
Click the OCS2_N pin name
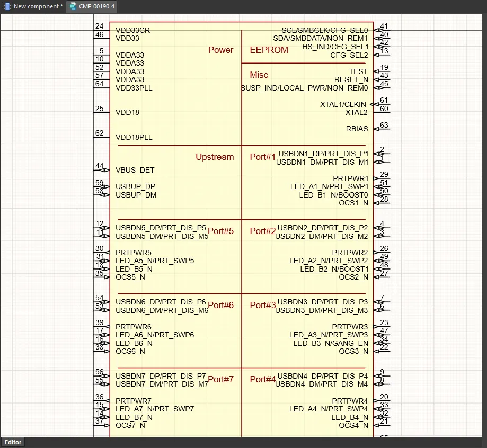click(x=353, y=277)
